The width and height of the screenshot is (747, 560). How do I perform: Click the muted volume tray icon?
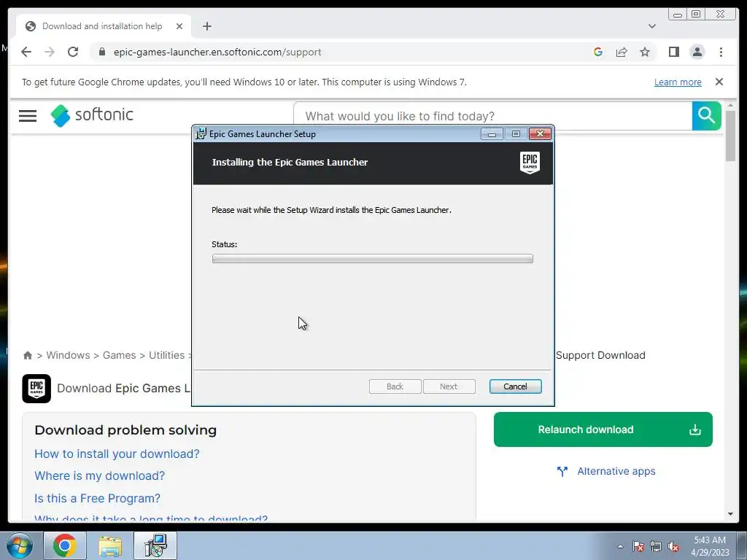(x=673, y=546)
